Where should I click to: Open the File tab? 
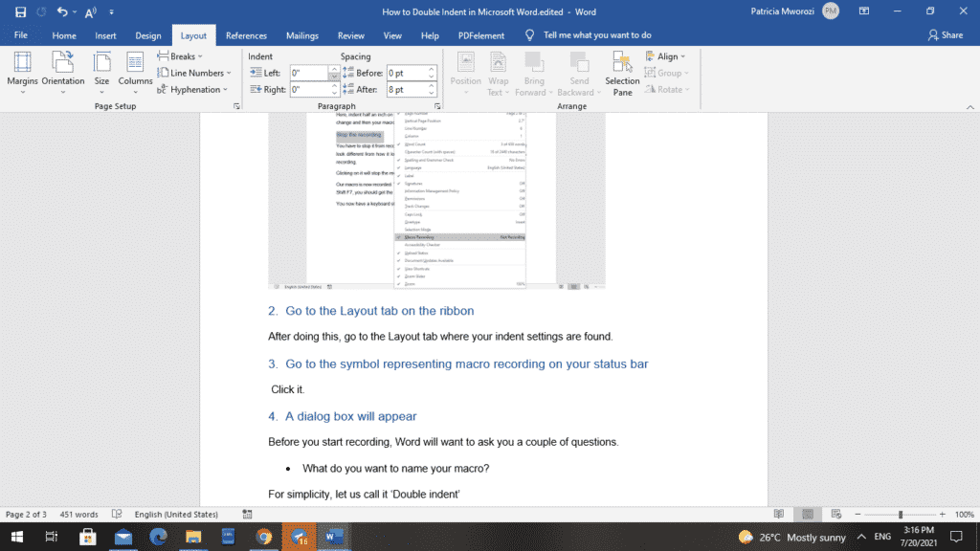tap(21, 35)
